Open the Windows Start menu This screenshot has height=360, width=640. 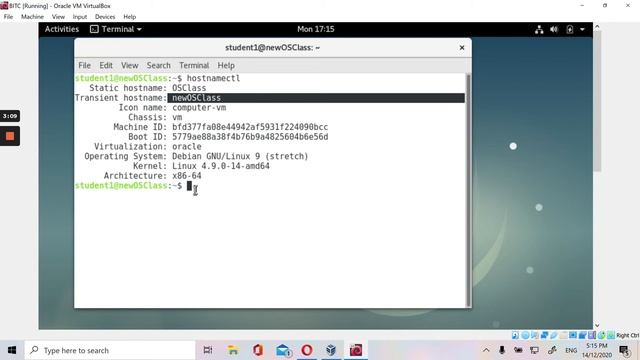point(12,350)
